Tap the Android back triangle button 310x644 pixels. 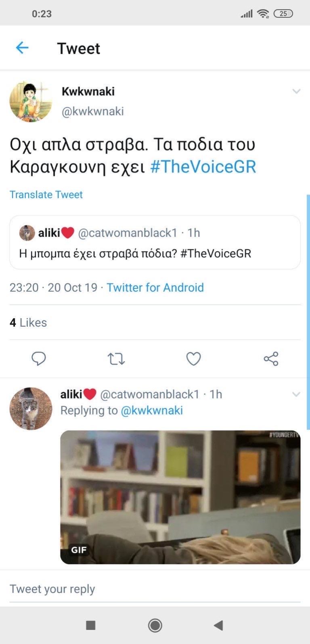[x=218, y=625]
